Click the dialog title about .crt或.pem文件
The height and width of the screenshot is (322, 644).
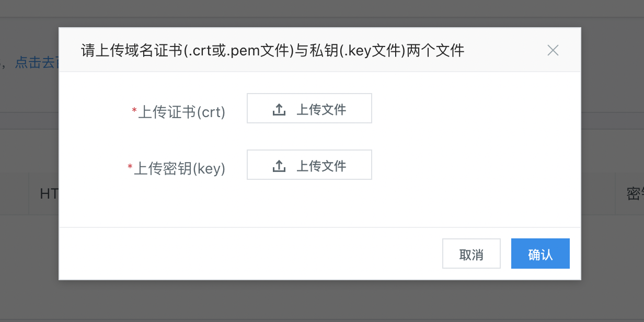click(272, 51)
